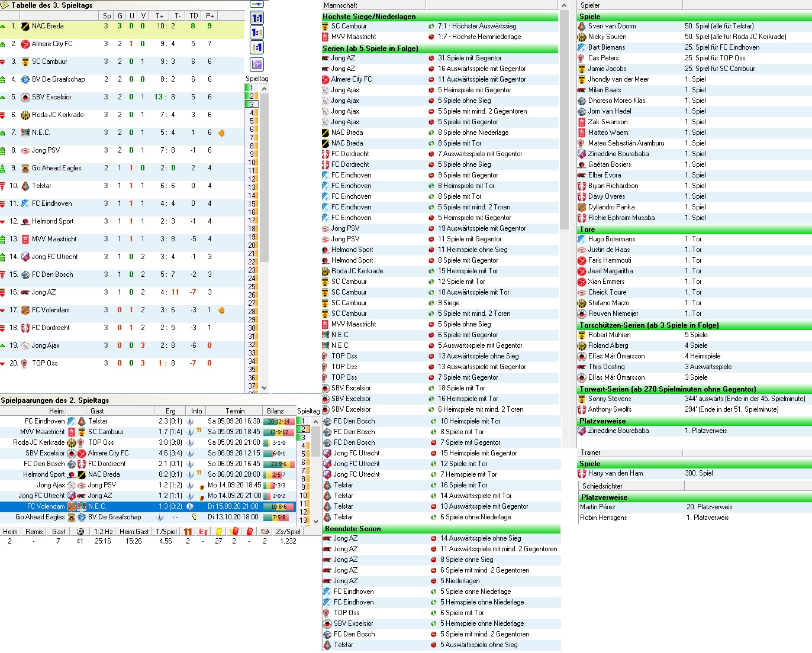Click the "Trainer" panel header
The width and height of the screenshot is (812, 653).
pyautogui.click(x=630, y=453)
